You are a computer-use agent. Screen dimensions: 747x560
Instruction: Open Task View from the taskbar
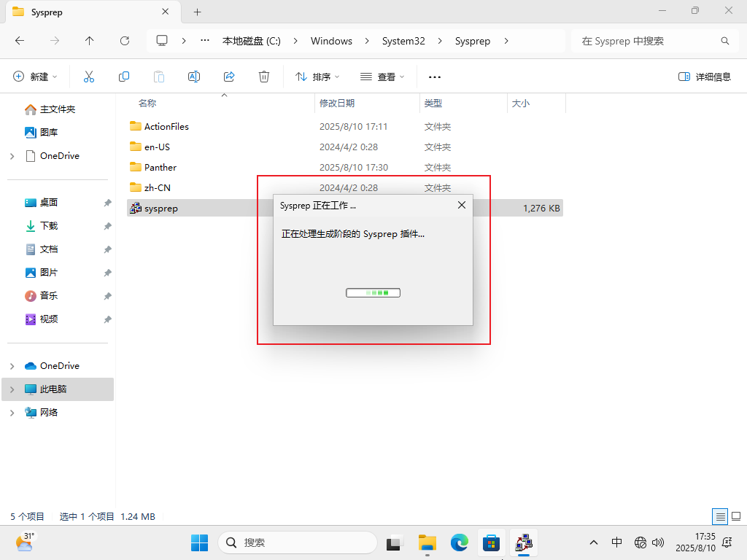tap(393, 542)
